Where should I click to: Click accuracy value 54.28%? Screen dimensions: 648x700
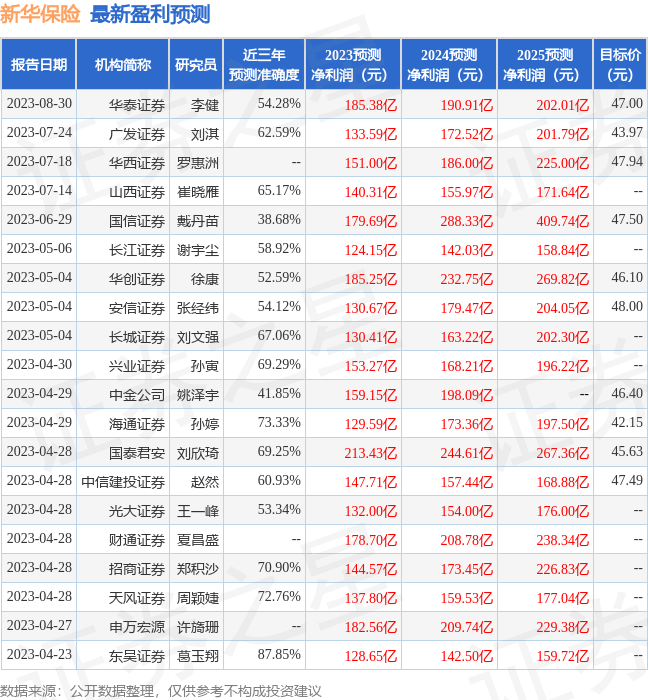point(279,104)
